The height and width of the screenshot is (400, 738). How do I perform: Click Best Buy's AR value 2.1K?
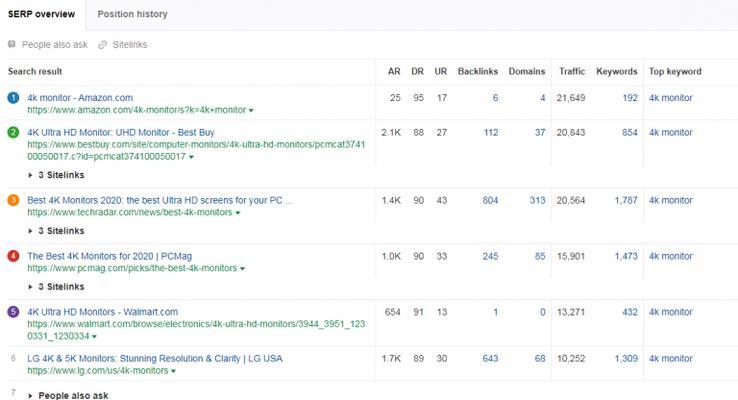pos(391,133)
